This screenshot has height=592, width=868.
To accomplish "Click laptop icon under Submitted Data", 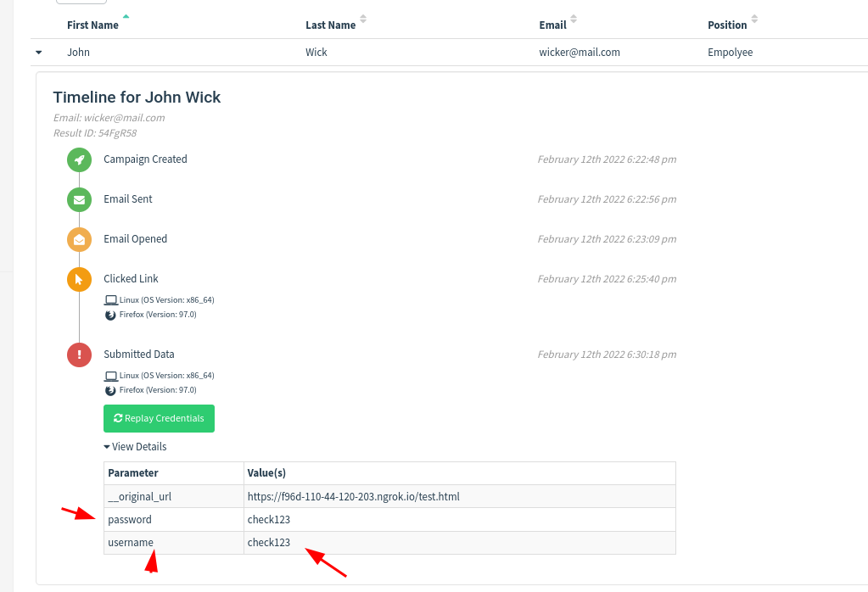I will pos(110,376).
